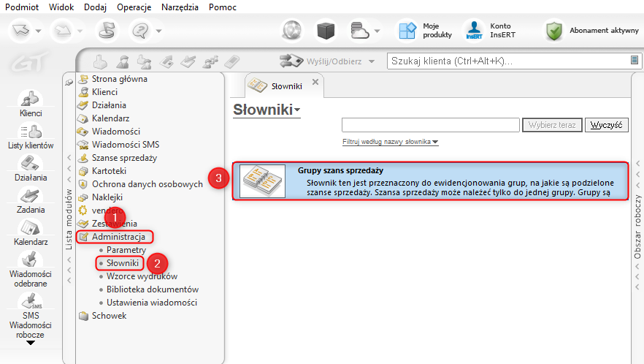The image size is (644, 364).
Task: Click the Wyczyść button
Action: point(606,125)
